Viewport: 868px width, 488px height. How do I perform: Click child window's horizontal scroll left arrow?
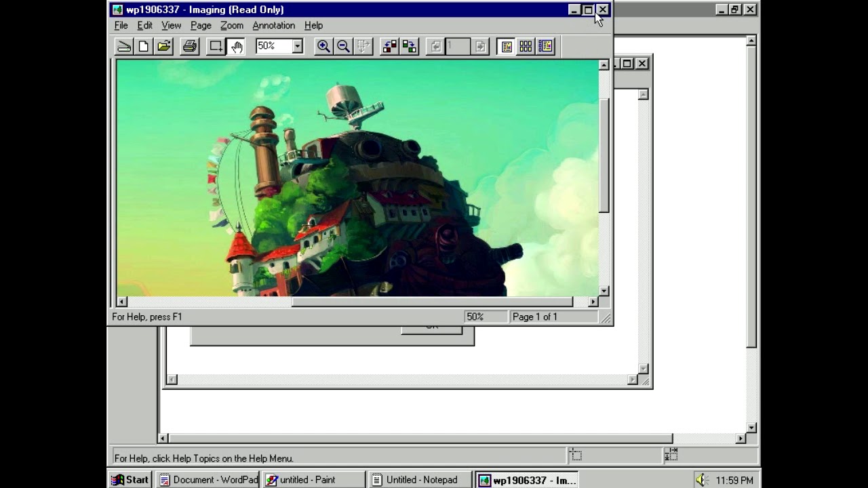pos(172,380)
